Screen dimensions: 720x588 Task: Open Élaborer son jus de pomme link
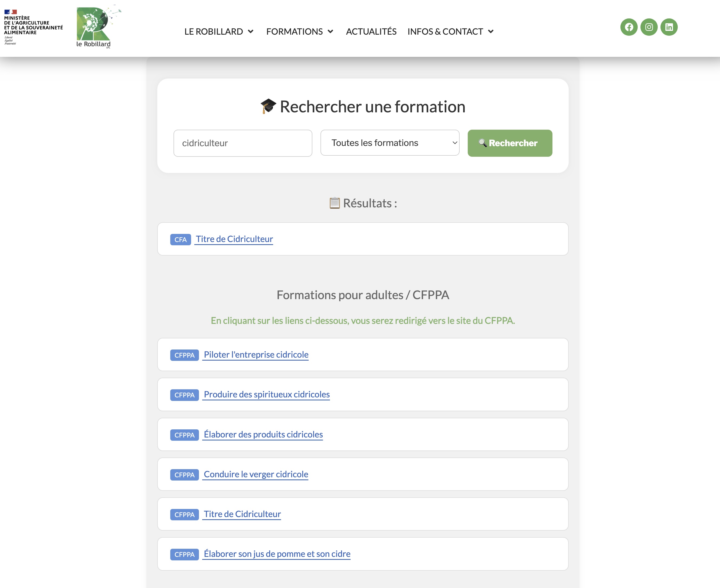(277, 554)
